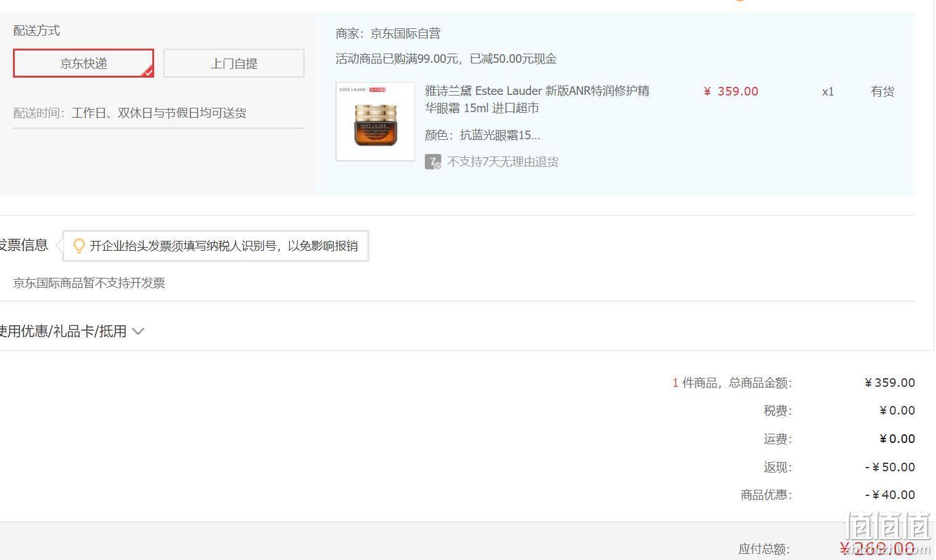Open 雅诗兰黛 Estee Lauder product title link

pyautogui.click(x=537, y=99)
